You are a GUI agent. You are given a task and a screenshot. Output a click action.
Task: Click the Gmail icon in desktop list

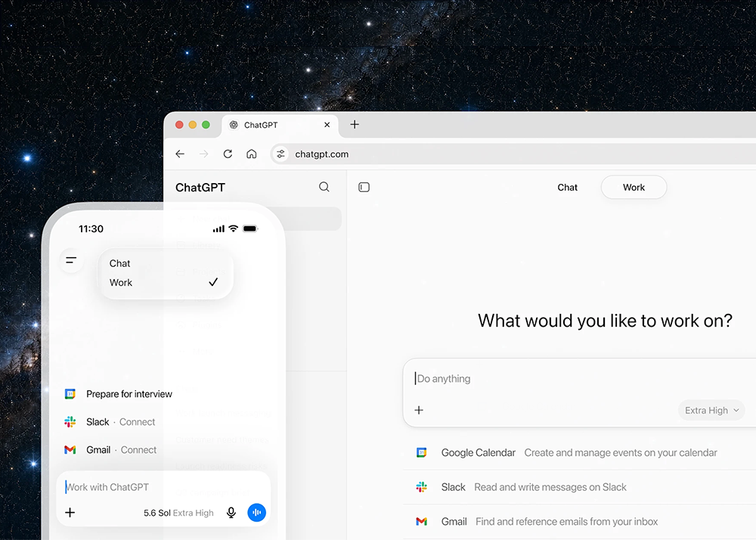pos(421,521)
